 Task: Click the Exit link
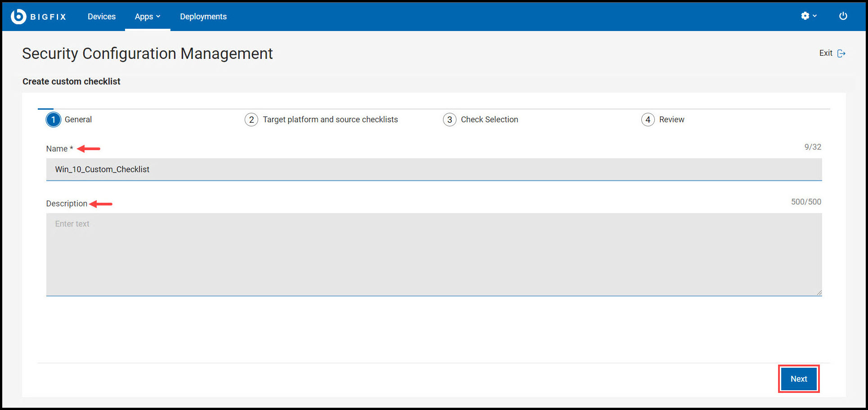826,53
